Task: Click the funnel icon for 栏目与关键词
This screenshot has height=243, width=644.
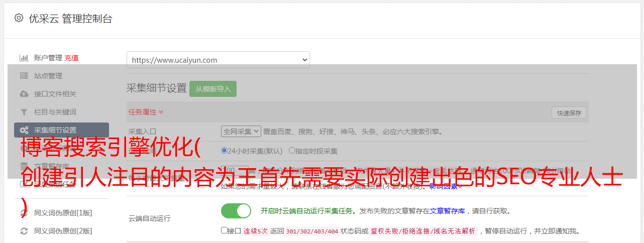Action: pyautogui.click(x=24, y=112)
